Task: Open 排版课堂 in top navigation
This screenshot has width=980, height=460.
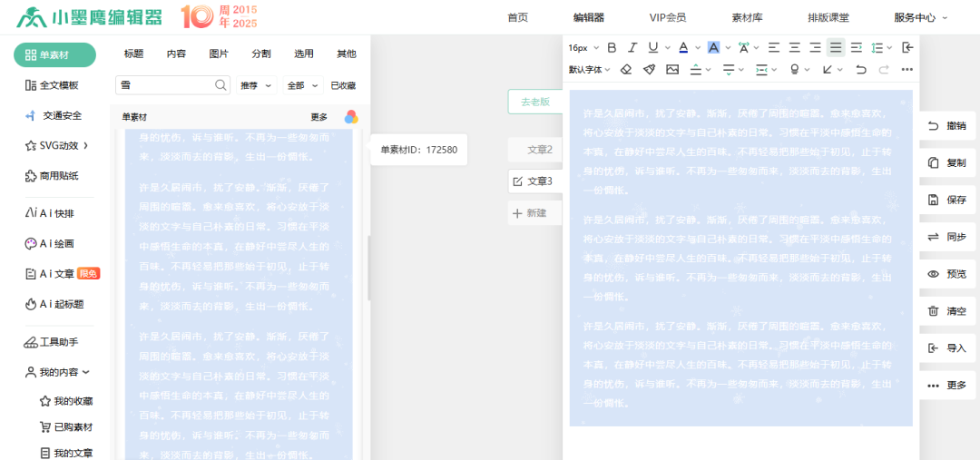Action: coord(828,17)
